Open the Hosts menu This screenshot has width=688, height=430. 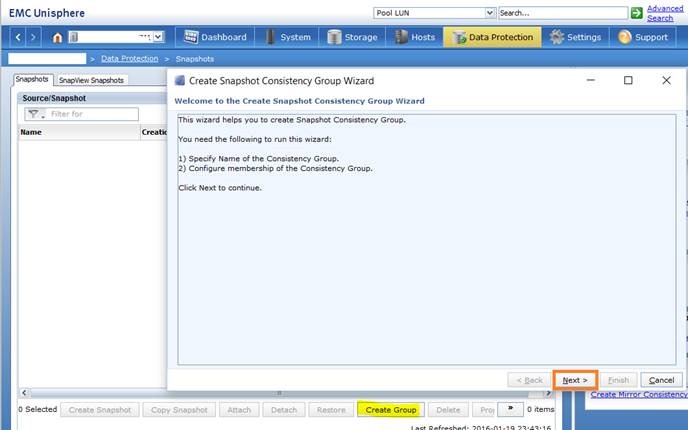[x=415, y=37]
